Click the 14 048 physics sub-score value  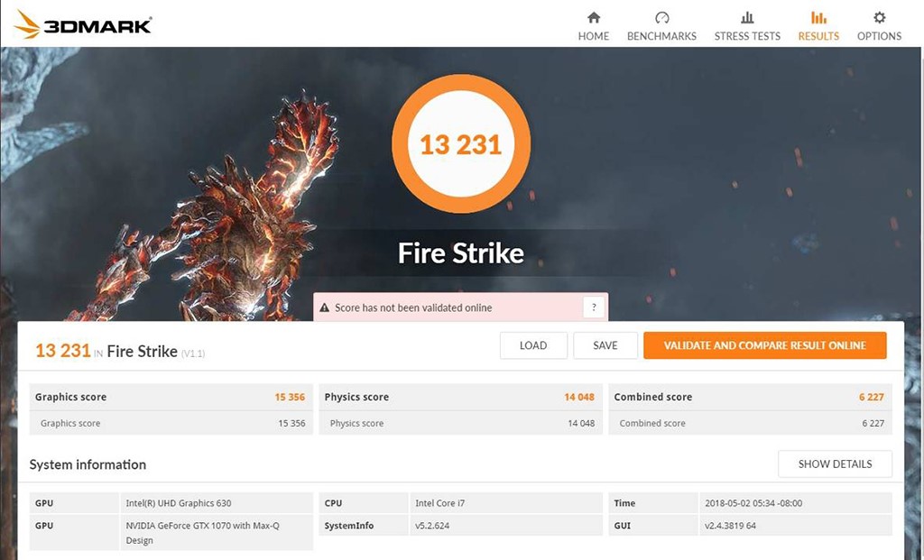click(581, 424)
